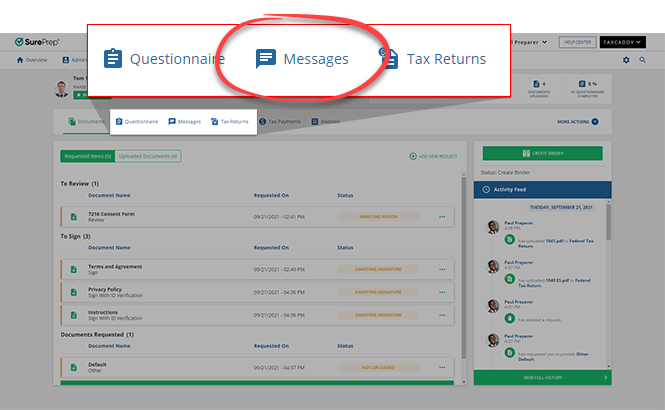This screenshot has width=665, height=410.
Task: Go to Overview in navigation bar
Action: [32, 60]
